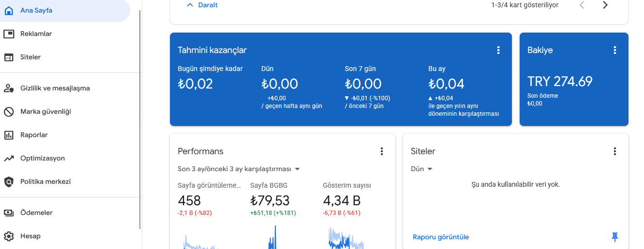
Task: Click the pin icon on Siteler card
Action: (615, 237)
